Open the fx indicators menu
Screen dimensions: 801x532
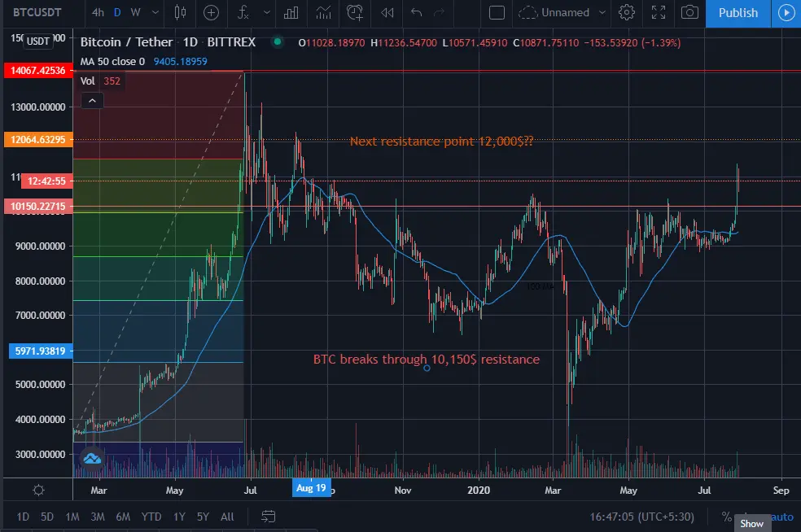(x=243, y=12)
